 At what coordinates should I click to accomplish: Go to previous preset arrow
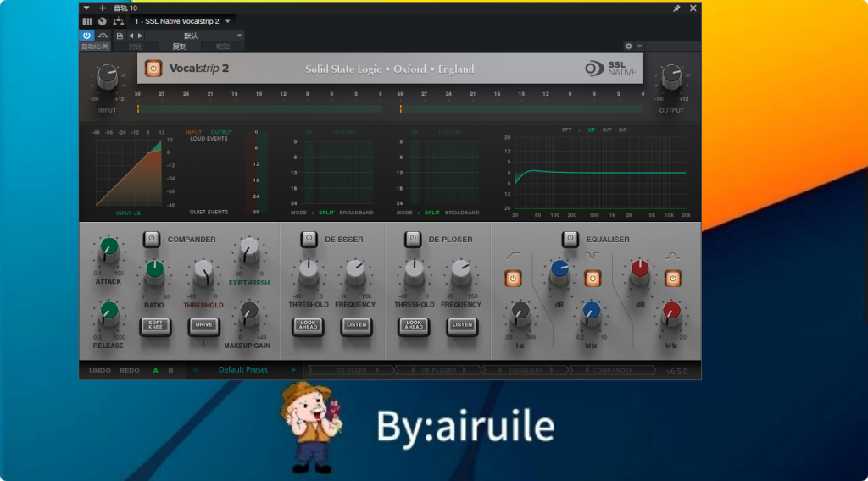click(x=195, y=370)
